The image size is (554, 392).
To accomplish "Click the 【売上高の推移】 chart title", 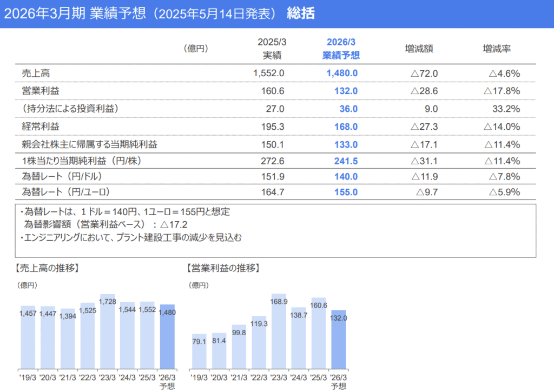I will tap(48, 268).
